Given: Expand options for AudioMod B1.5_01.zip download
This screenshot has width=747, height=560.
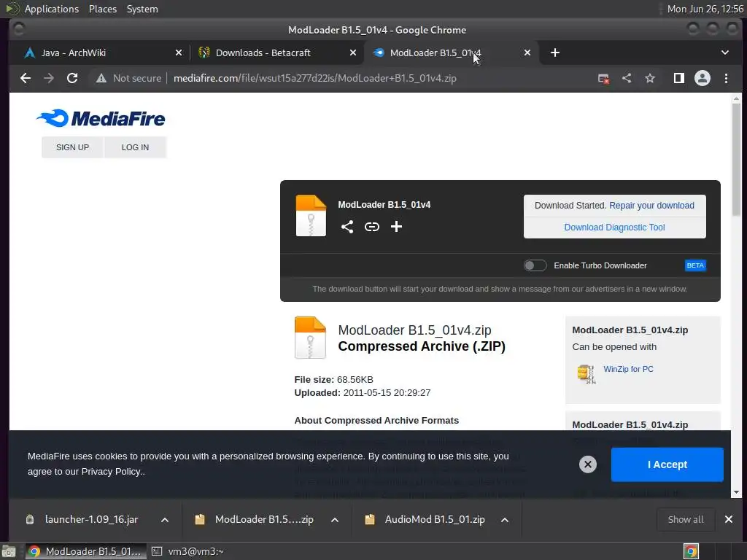Looking at the screenshot, I should (505, 520).
